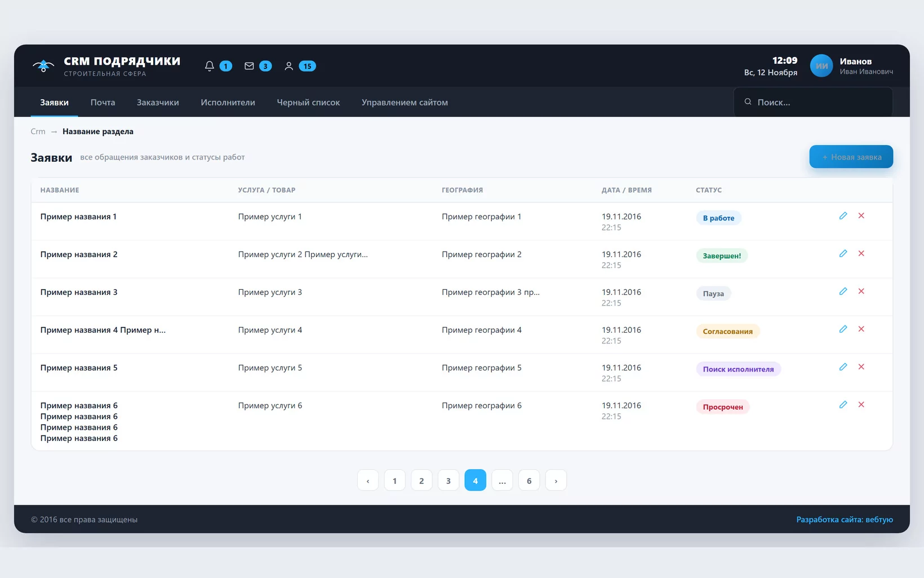Select Пример услуги 2 Пример услуги… cell
Screen dimensions: 924x578
[303, 254]
